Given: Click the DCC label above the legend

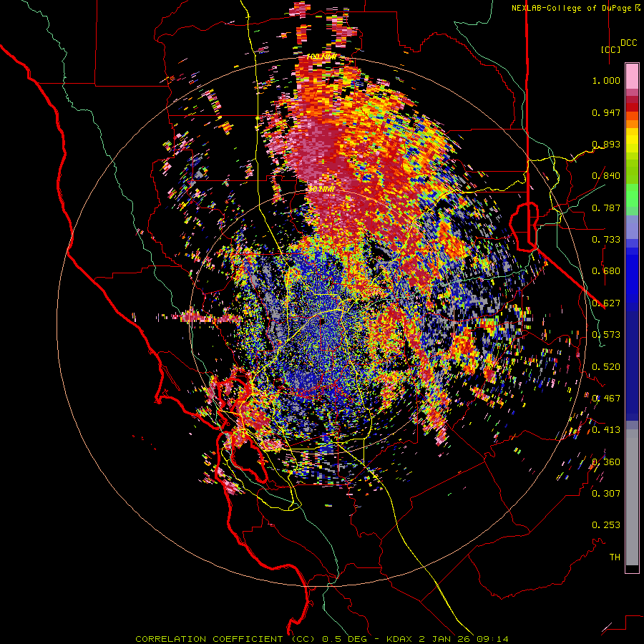Looking at the screenshot, I should (628, 42).
